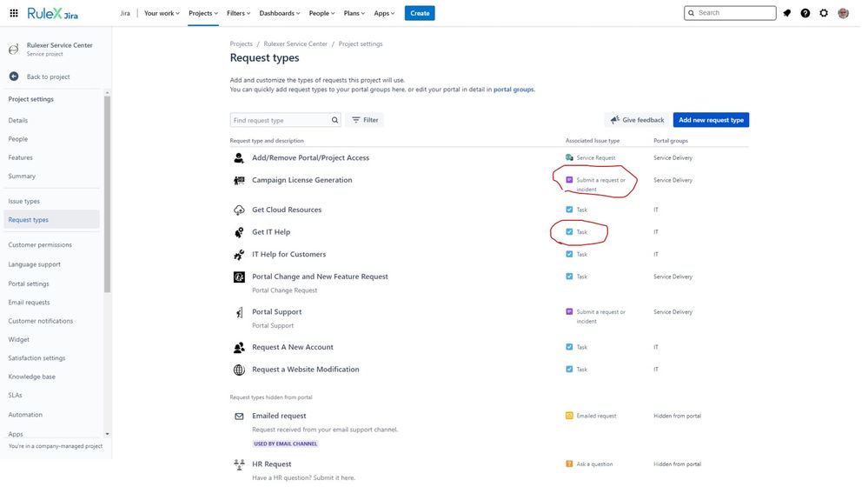Open the user profile avatar
Image resolution: width=868 pixels, height=500 pixels.
point(843,13)
